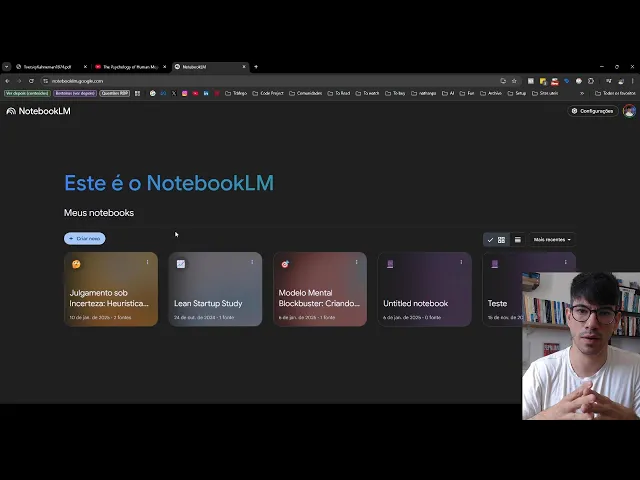640x480 pixels.
Task: Open the Modelo Mental Blockbuster notebook title
Action: coord(319,298)
